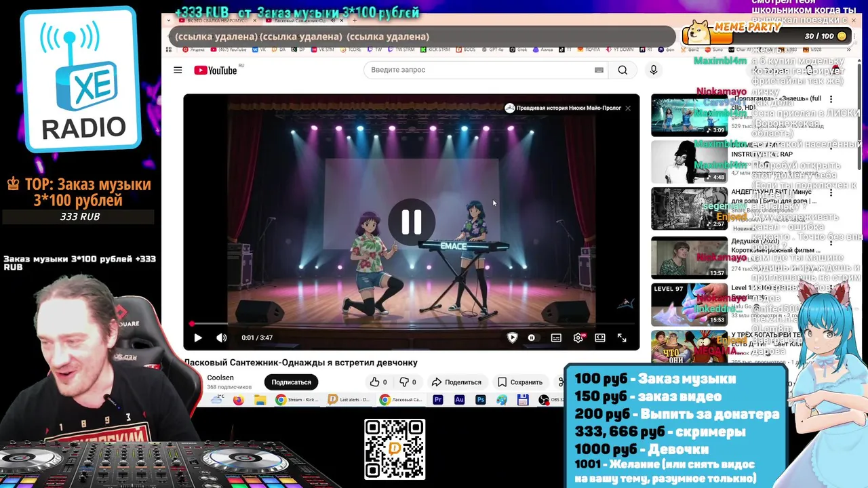The image size is (868, 488).
Task: Click the Подписаться subscribe button
Action: click(x=292, y=382)
